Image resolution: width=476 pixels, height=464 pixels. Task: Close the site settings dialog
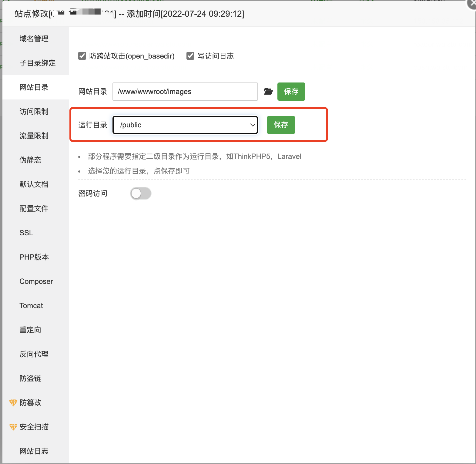472,4
